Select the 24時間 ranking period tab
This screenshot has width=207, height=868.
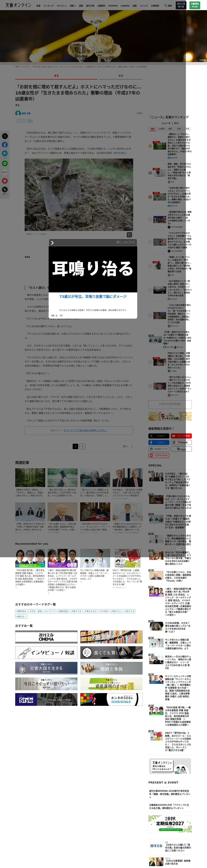point(162,129)
